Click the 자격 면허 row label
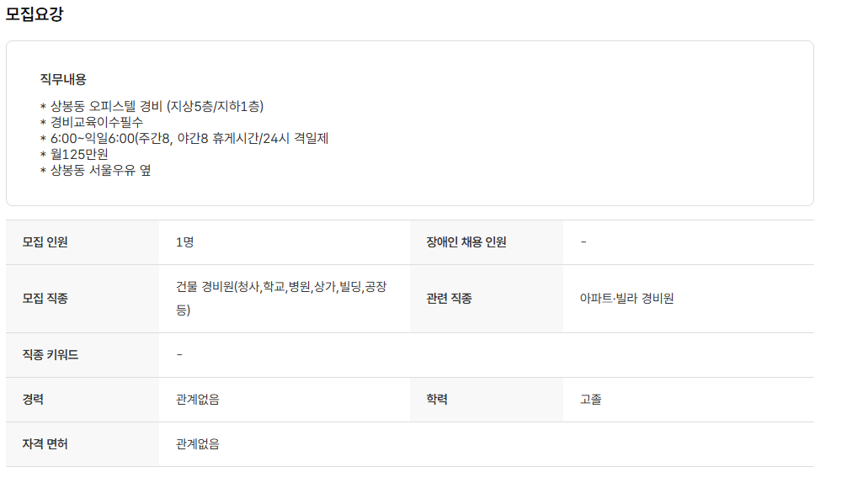 pyautogui.click(x=45, y=444)
